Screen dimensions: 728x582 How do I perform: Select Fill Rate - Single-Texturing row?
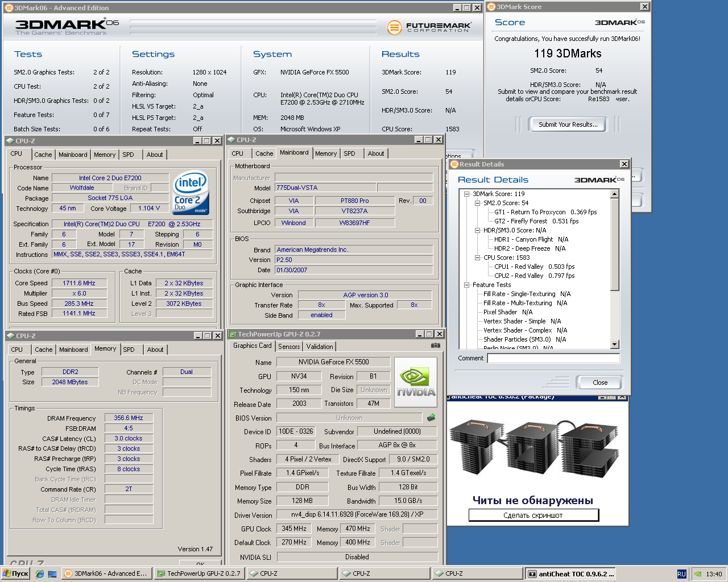[527, 294]
